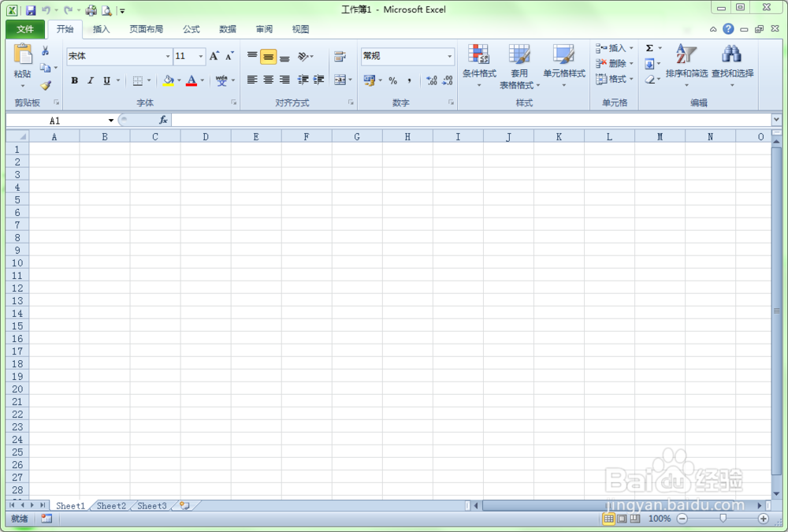Click the increase indent icon

tap(318, 80)
